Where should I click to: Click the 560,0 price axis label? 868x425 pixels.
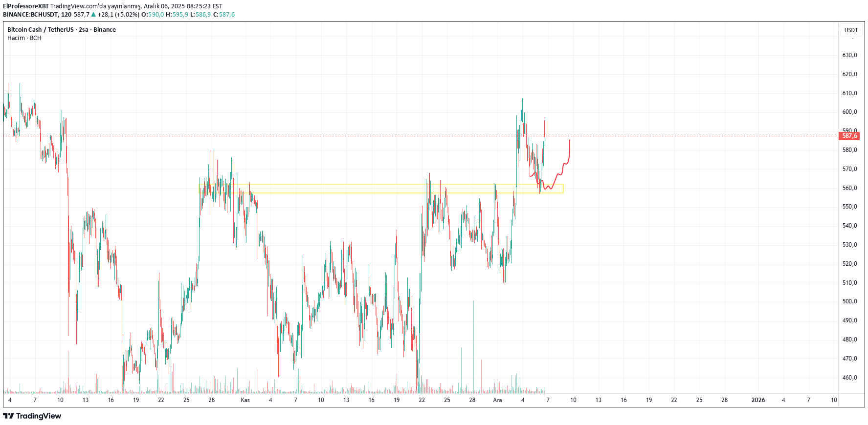[849, 188]
